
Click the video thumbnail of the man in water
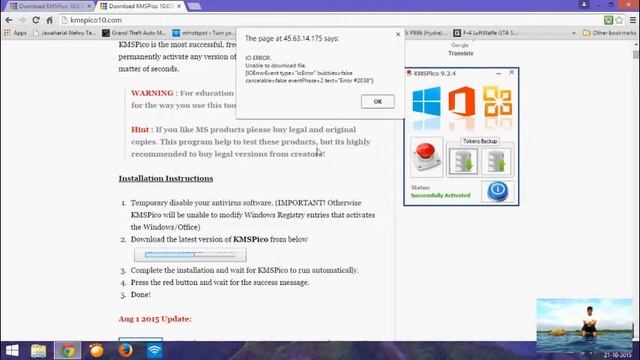584,325
